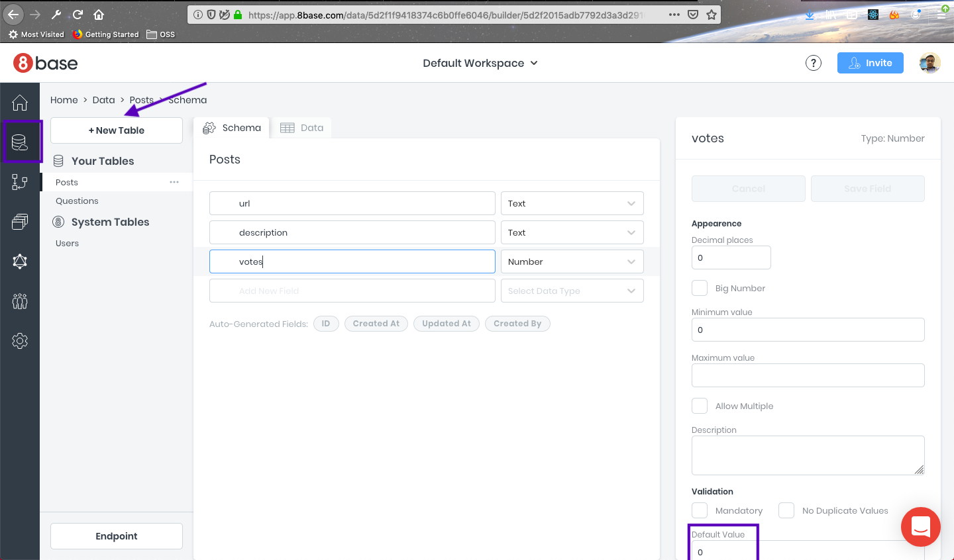Open the Data database icon in sidebar
Screen dimensions: 954x560
[x=20, y=142]
